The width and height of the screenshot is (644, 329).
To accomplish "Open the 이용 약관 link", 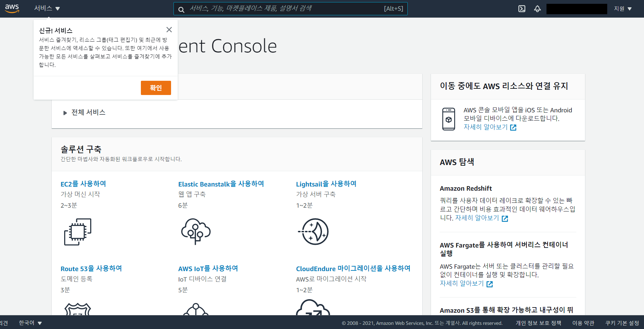I will pyautogui.click(x=583, y=323).
